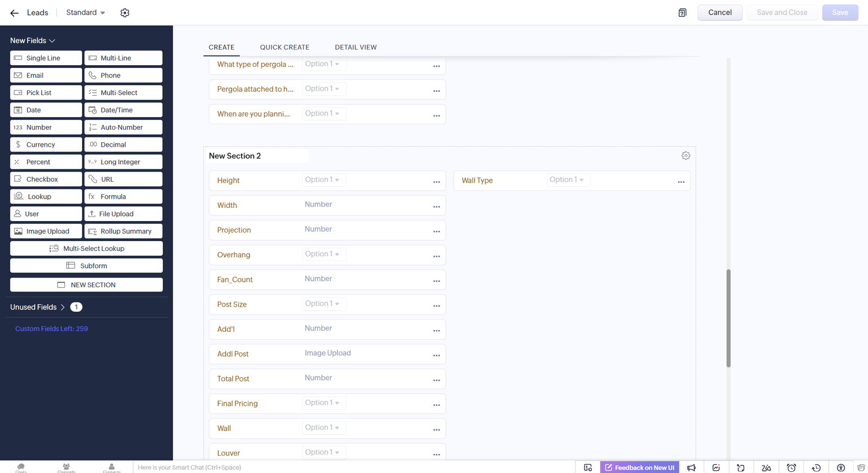The width and height of the screenshot is (868, 473).
Task: Open Final Pricing Option 1 dropdown
Action: (x=324, y=403)
